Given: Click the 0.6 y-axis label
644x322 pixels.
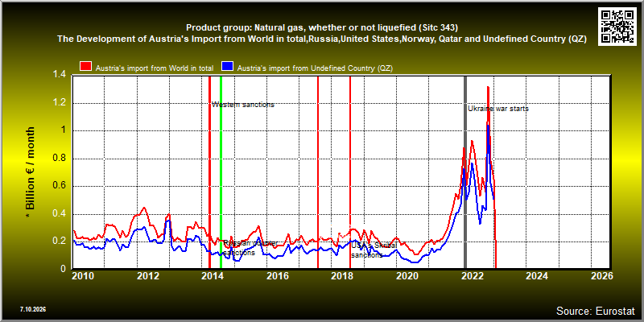Looking at the screenshot, I should point(60,186).
